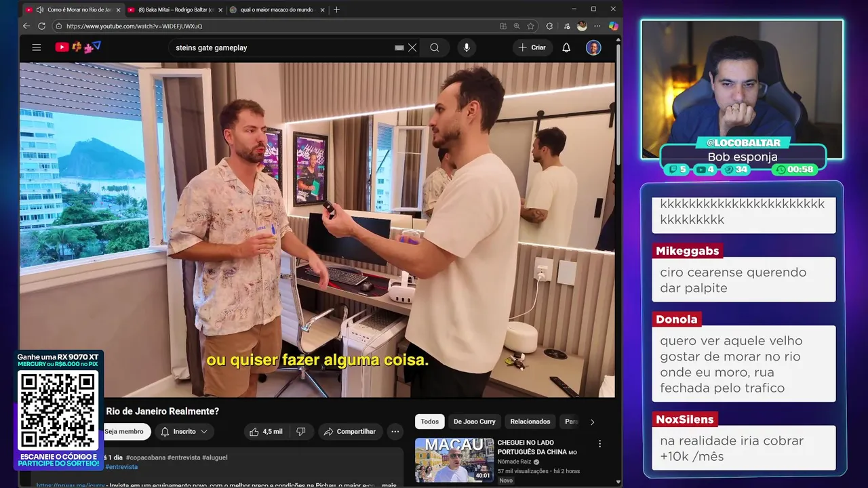
Task: Select the 'De Joao Curry' filter chip
Action: click(475, 422)
